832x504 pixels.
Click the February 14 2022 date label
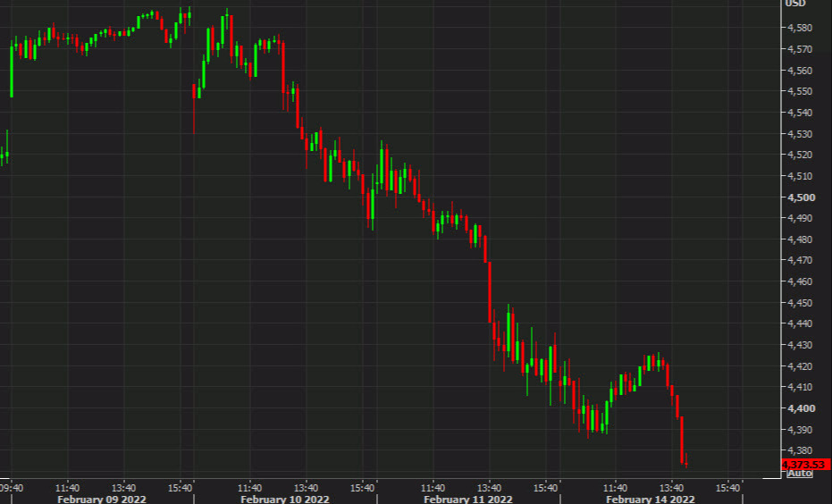[651, 500]
